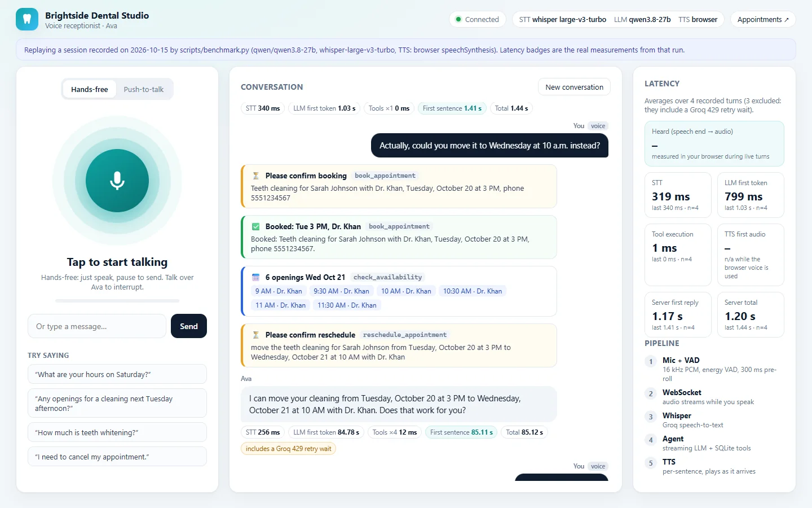Click the Send button

pyautogui.click(x=189, y=326)
